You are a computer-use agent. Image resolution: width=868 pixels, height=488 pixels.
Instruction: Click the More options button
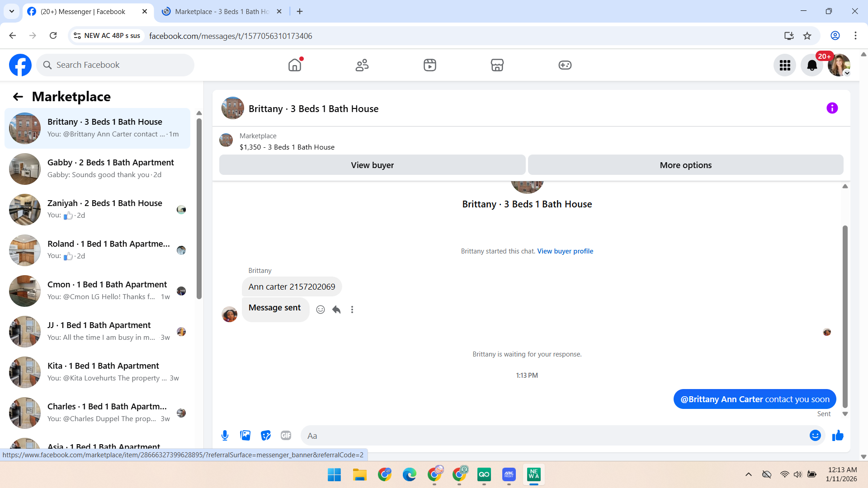(x=685, y=165)
